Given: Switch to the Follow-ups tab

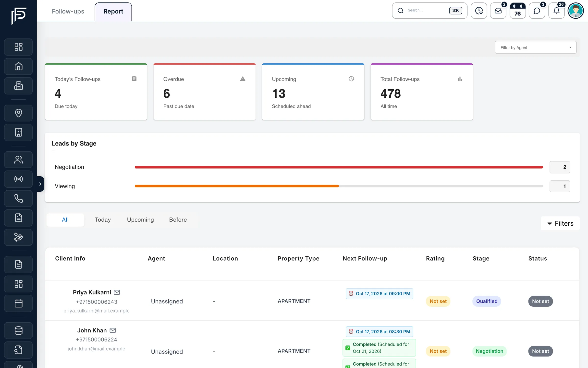Looking at the screenshot, I should point(68,11).
